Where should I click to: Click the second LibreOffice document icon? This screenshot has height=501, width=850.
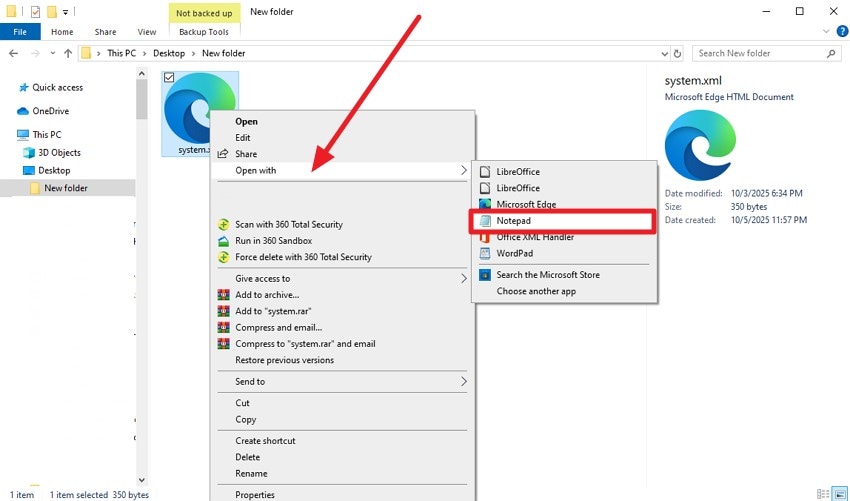[485, 188]
